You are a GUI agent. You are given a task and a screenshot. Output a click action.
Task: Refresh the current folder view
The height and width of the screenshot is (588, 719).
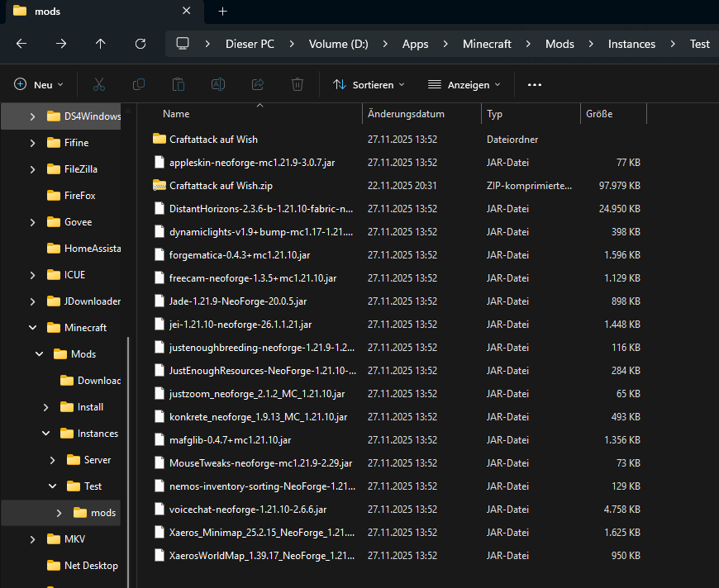[140, 44]
